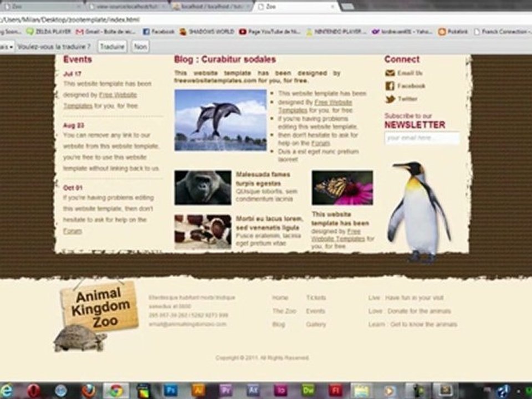Screen dimensions: 532x399
Task: Open the Gmail bookmark in bookmarks bar
Action: point(105,32)
